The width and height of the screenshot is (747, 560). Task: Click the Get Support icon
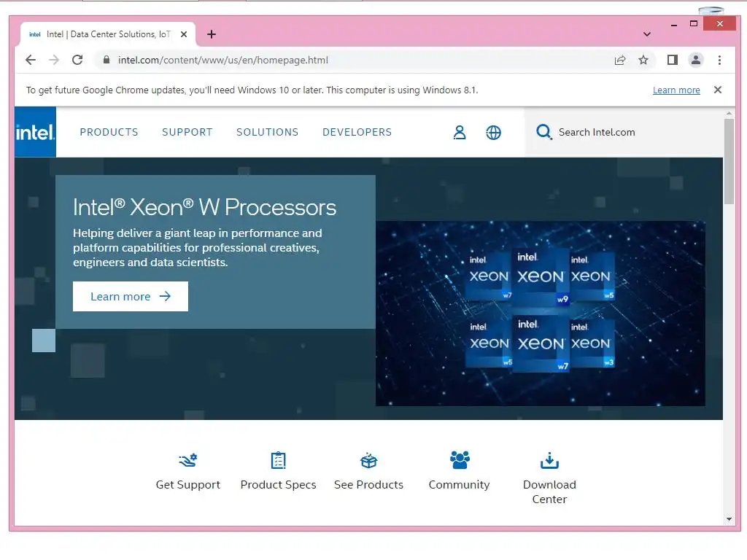coord(188,460)
